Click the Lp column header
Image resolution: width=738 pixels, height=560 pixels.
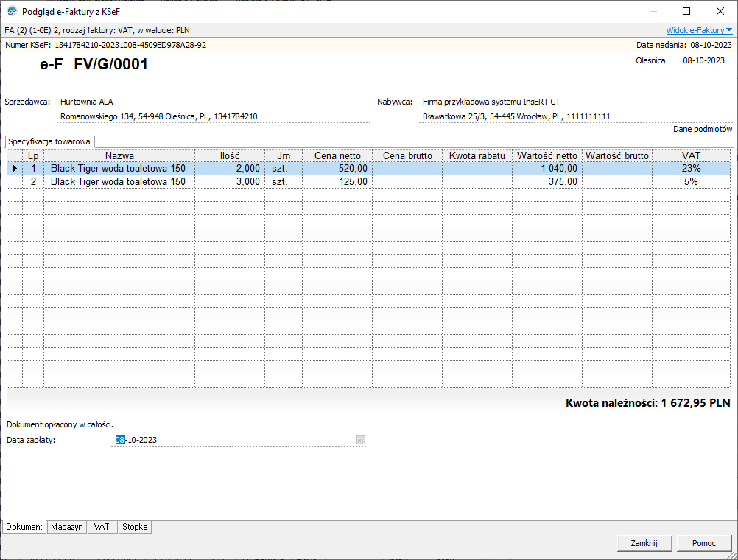[33, 155]
